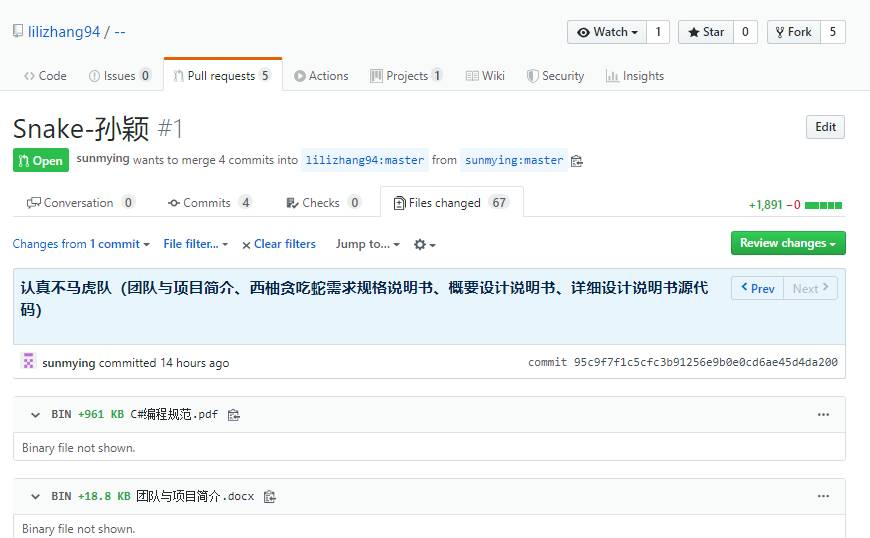This screenshot has width=870, height=538.
Task: Click the 14 hours ago timestamp
Action: pyautogui.click(x=194, y=363)
